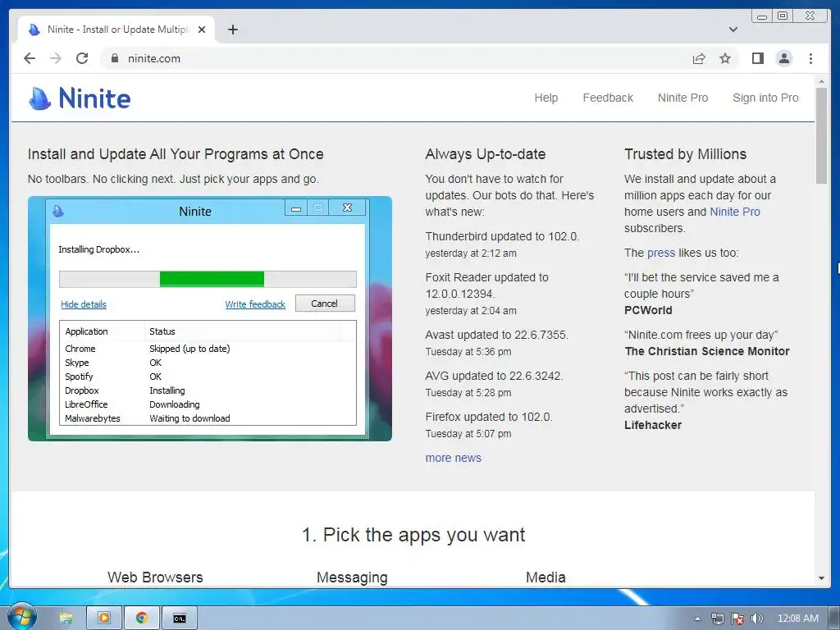Viewport: 840px width, 630px height.
Task: Click the PCWorld attribution text
Action: coord(648,310)
